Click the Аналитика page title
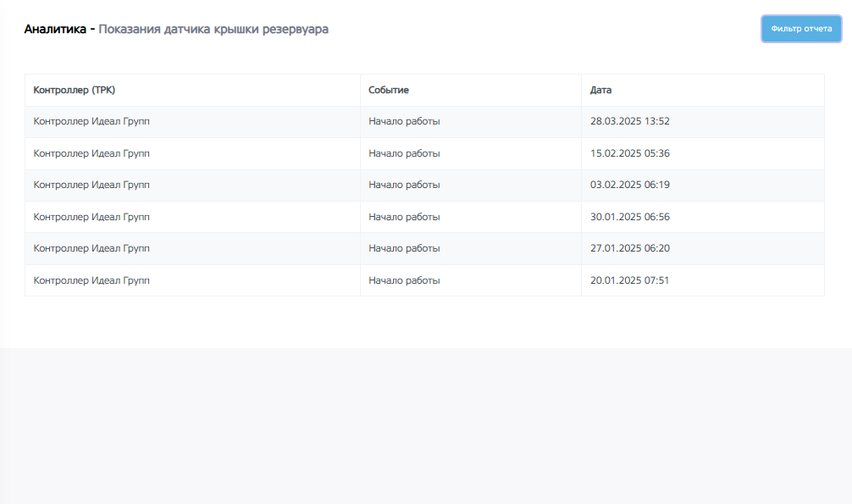 pyautogui.click(x=55, y=30)
